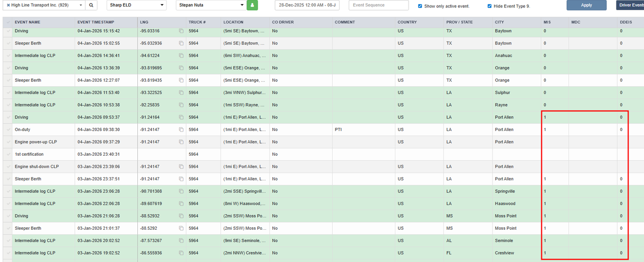Tick the row checkmark for 1st certification row
This screenshot has width=644, height=262.
coord(8,155)
